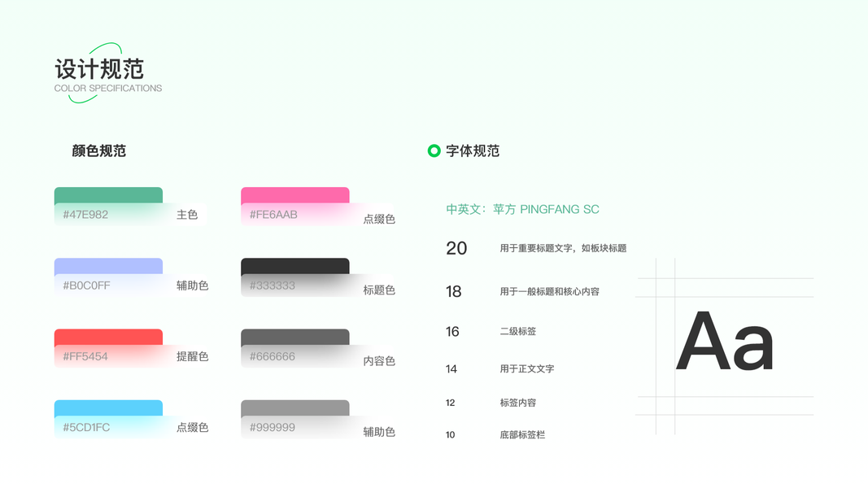Click the 用于一般标题和核心内容 description

tap(549, 291)
